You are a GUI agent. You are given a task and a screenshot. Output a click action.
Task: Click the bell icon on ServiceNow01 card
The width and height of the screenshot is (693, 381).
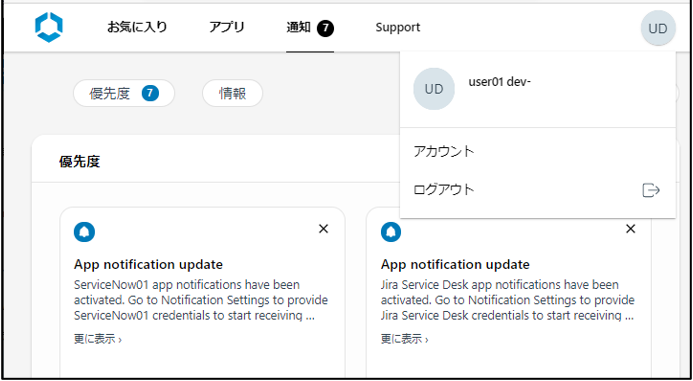84,232
